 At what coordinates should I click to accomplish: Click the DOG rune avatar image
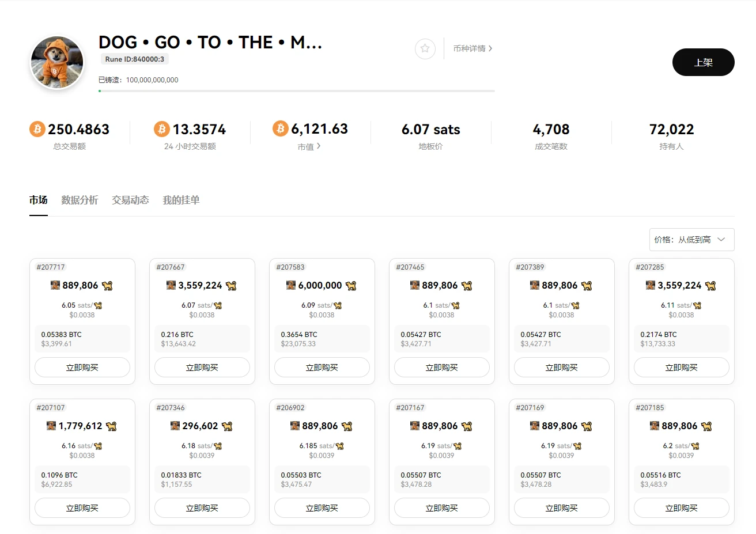pyautogui.click(x=57, y=63)
